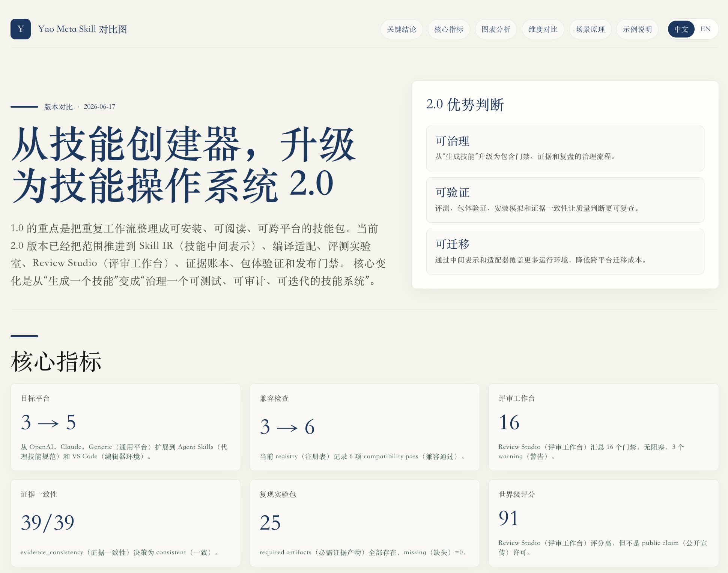The height and width of the screenshot is (573, 728).
Task: Switch language to EN
Action: [x=705, y=29]
